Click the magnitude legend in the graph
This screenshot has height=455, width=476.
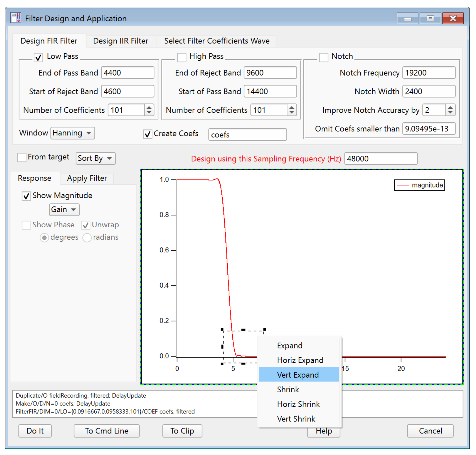pyautogui.click(x=419, y=185)
